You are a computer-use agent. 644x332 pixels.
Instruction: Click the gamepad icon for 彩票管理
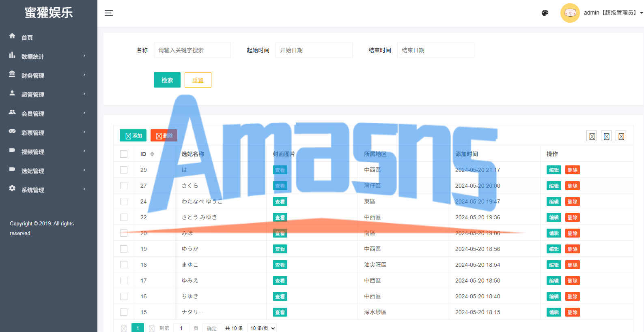(12, 131)
